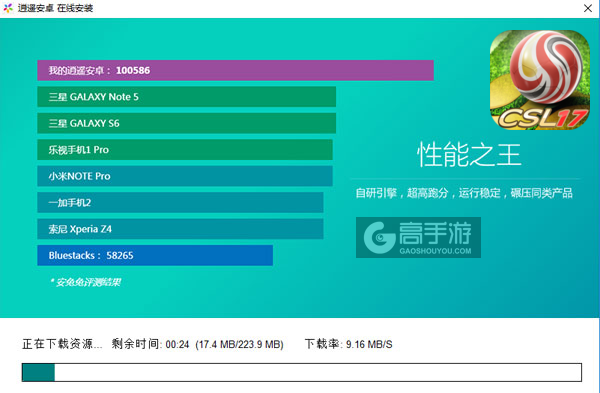Click the GaoShouYou G logo icon

click(x=379, y=237)
